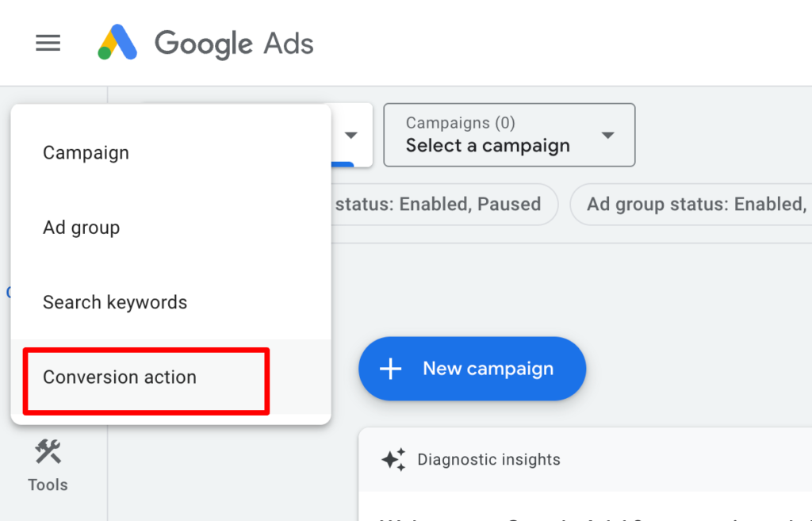Click the Campaigns (0) label

coord(461,123)
